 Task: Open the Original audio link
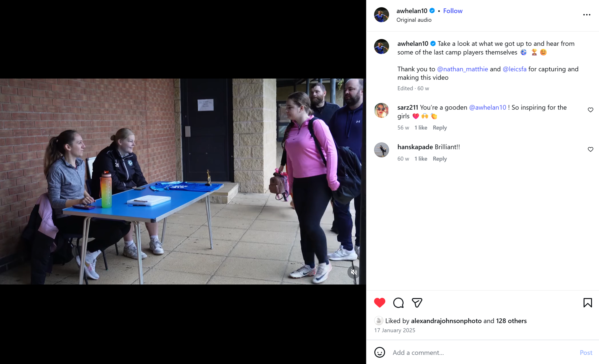[x=414, y=20]
